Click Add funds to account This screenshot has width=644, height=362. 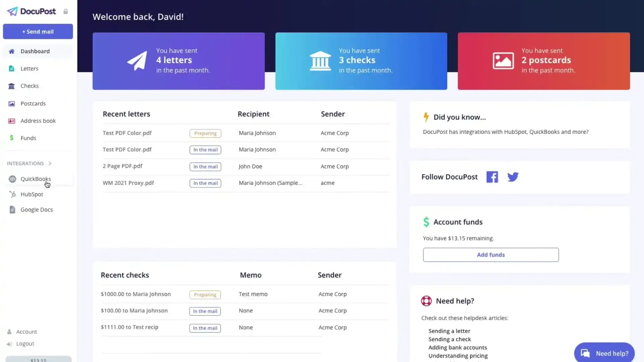pos(491,255)
